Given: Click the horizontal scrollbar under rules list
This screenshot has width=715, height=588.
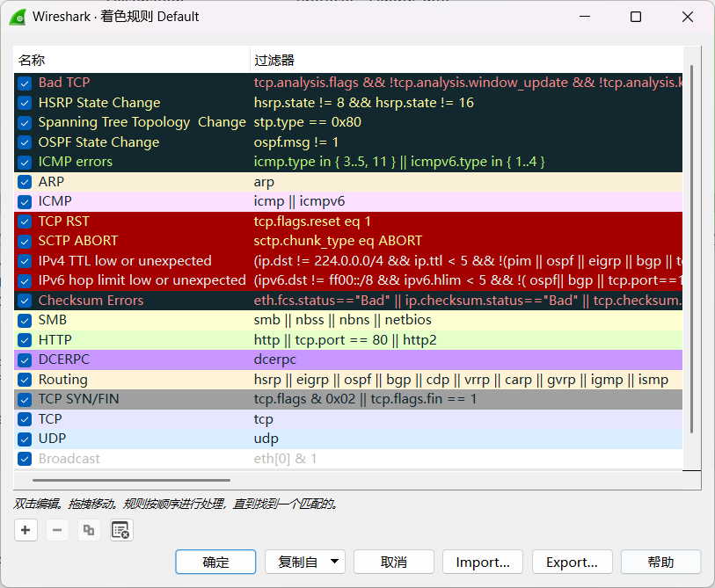Looking at the screenshot, I should [131, 480].
